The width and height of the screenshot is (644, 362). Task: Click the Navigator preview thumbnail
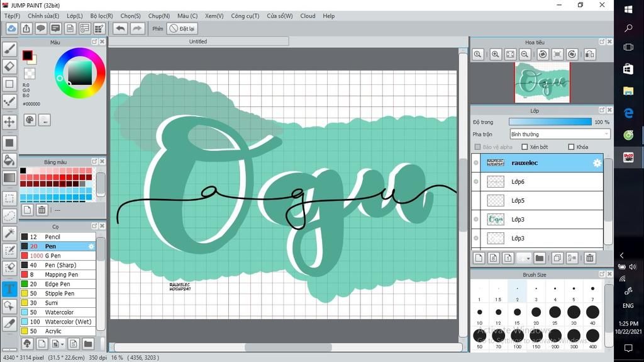(542, 82)
